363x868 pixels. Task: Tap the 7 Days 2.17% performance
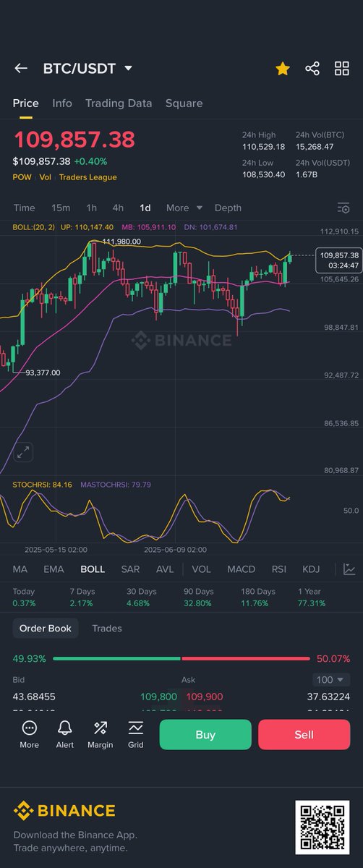(x=81, y=597)
